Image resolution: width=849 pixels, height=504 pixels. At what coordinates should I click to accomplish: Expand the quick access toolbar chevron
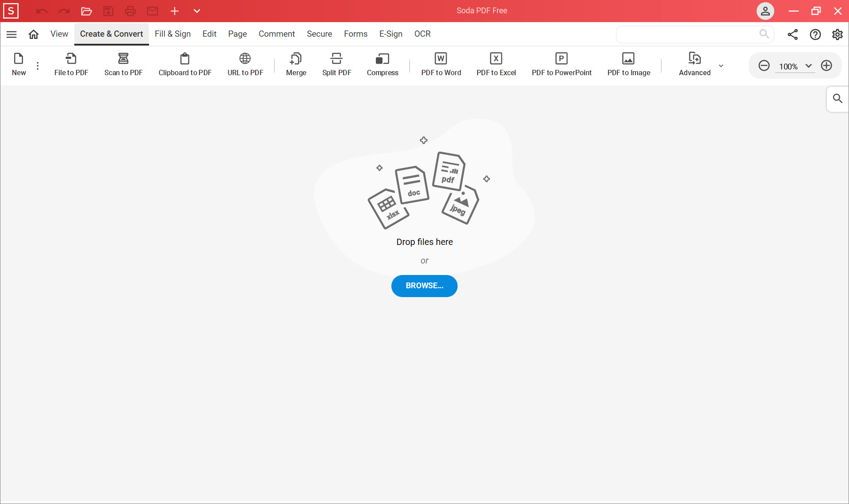[197, 11]
